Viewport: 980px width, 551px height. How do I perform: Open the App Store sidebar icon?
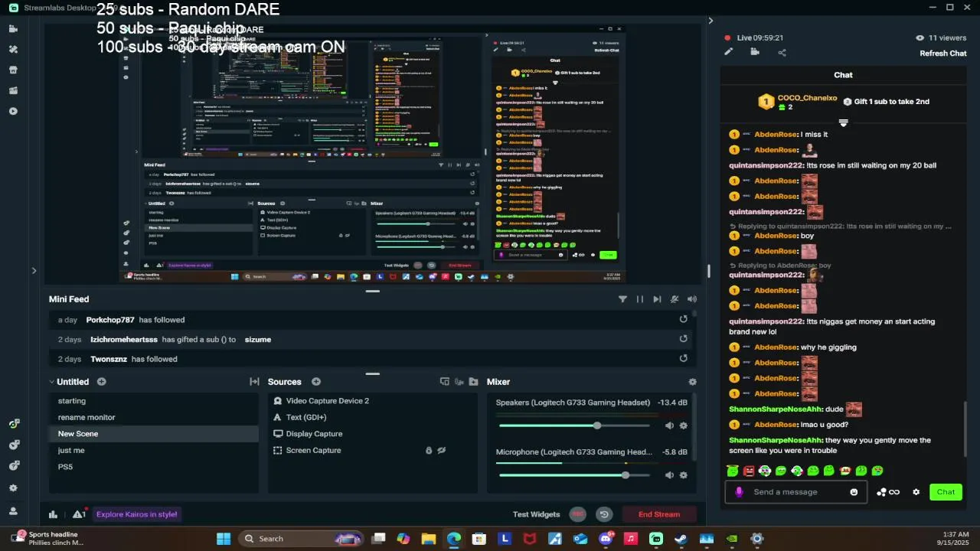coord(13,70)
